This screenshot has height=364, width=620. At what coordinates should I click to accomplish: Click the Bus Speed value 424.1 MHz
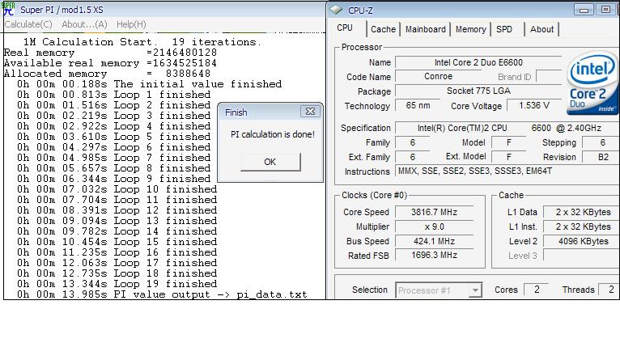click(434, 242)
